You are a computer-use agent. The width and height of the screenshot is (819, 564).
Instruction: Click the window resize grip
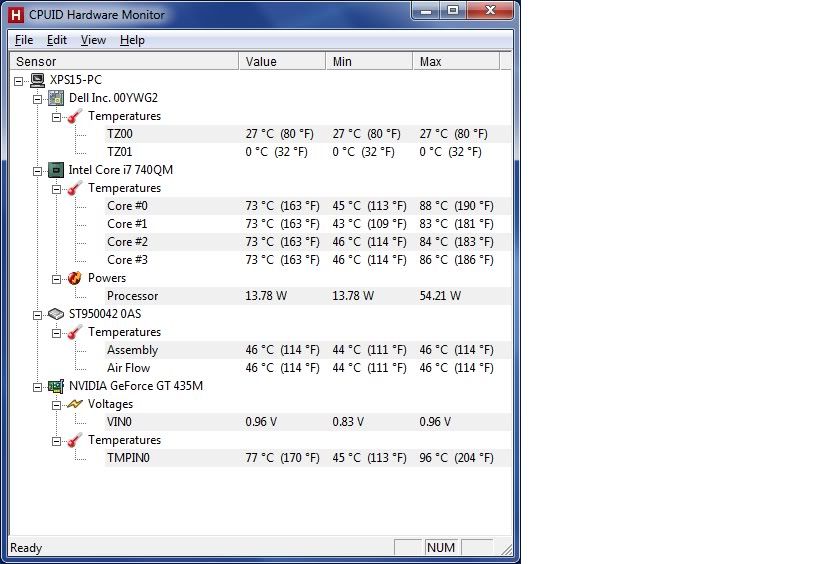pos(506,549)
